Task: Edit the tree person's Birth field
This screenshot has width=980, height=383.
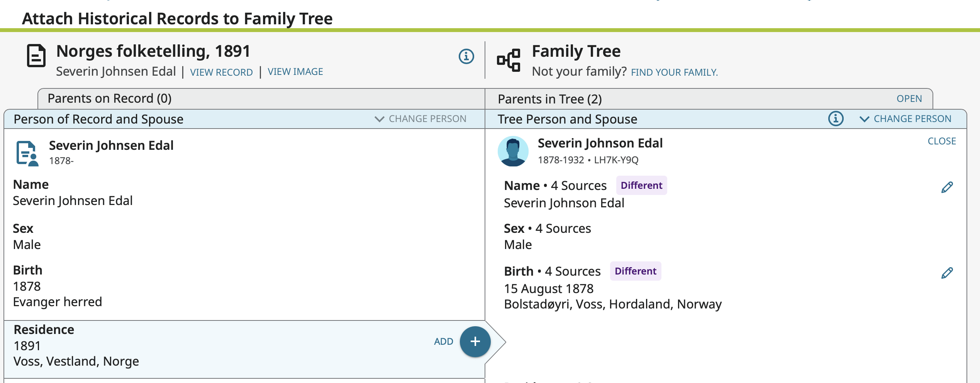Action: pyautogui.click(x=947, y=273)
